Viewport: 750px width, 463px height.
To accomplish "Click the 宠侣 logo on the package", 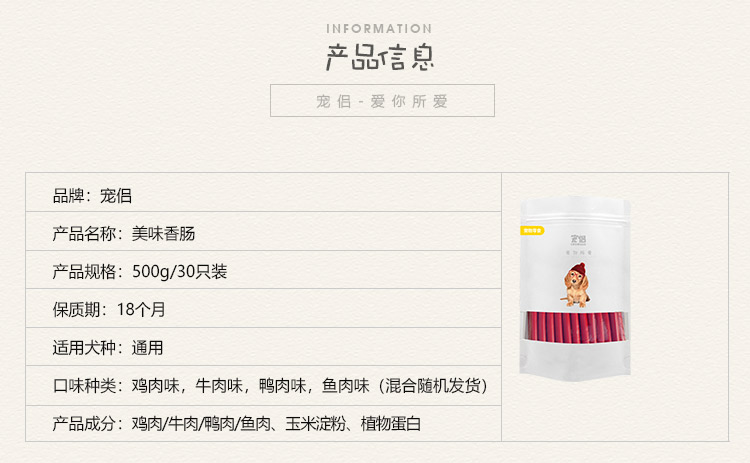I will [578, 239].
